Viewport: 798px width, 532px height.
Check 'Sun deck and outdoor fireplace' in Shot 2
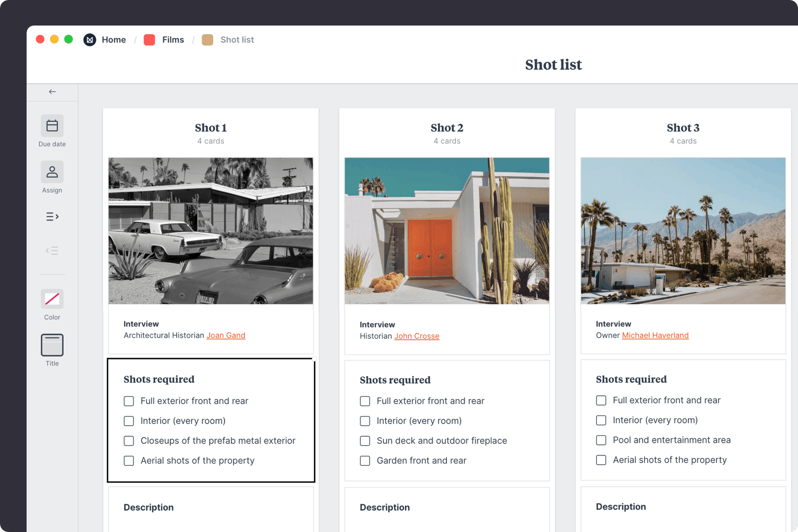365,440
